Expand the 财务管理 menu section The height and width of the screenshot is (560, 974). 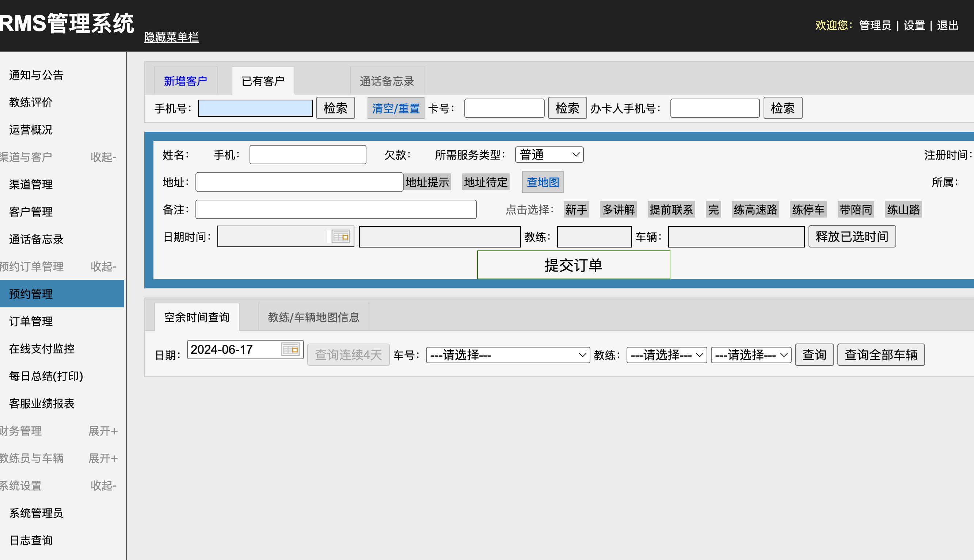point(103,431)
